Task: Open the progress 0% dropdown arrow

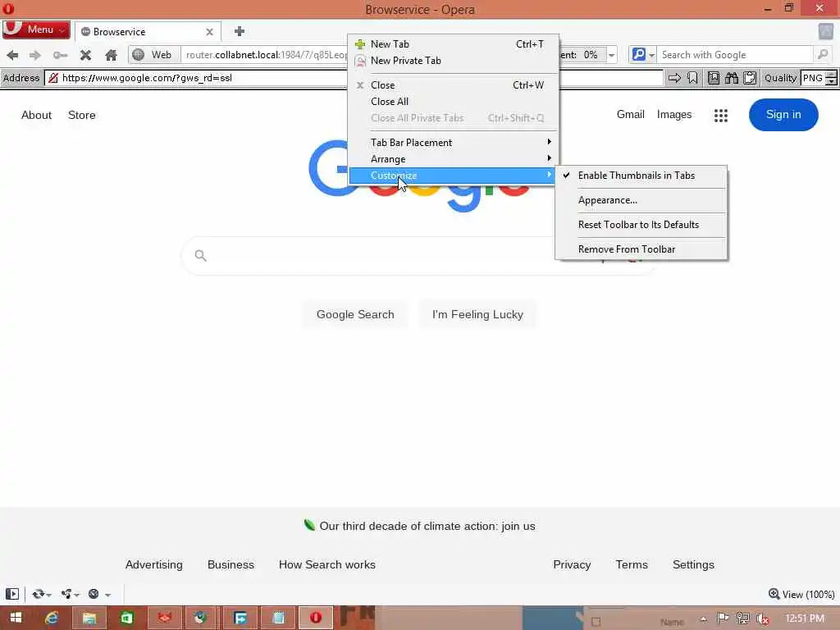Action: pos(611,55)
